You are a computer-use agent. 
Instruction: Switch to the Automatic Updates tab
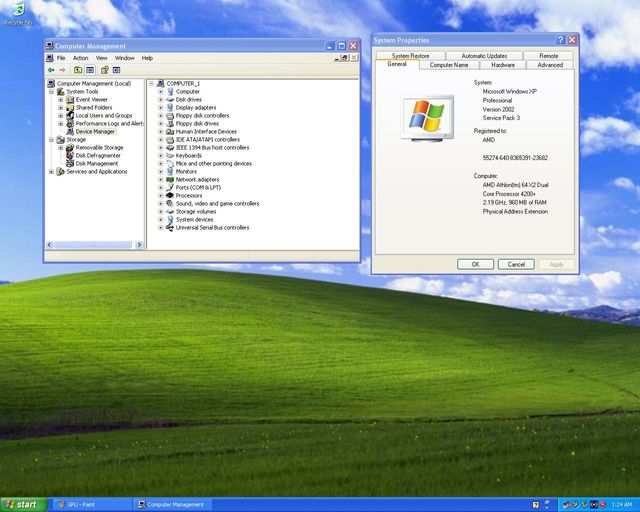pyautogui.click(x=484, y=56)
